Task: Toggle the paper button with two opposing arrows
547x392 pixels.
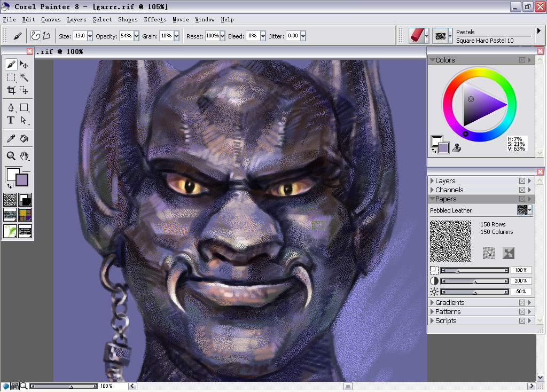Action: coord(509,253)
